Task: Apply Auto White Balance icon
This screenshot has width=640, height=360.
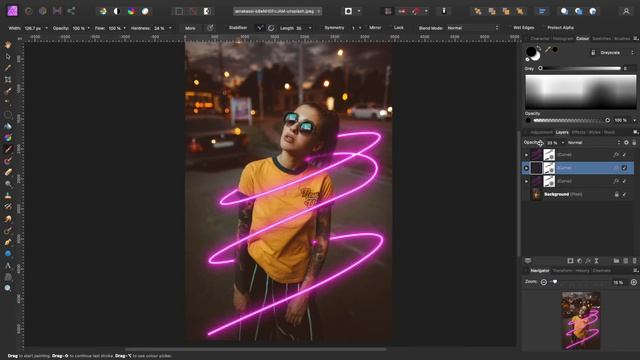Action: pyautogui.click(x=145, y=11)
